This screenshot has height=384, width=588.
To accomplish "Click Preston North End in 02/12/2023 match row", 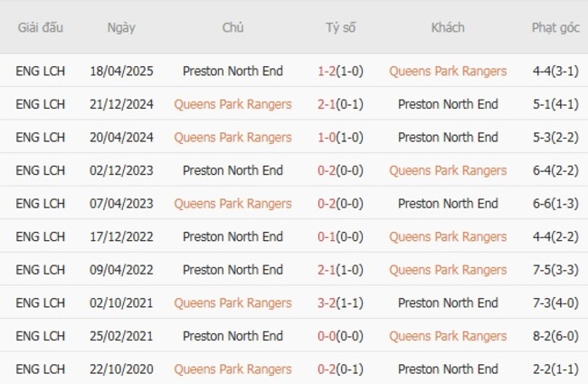I will 232,170.
